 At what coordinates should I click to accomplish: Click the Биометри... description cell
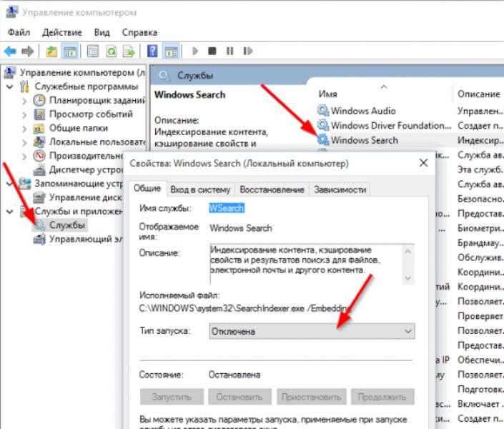(480, 228)
